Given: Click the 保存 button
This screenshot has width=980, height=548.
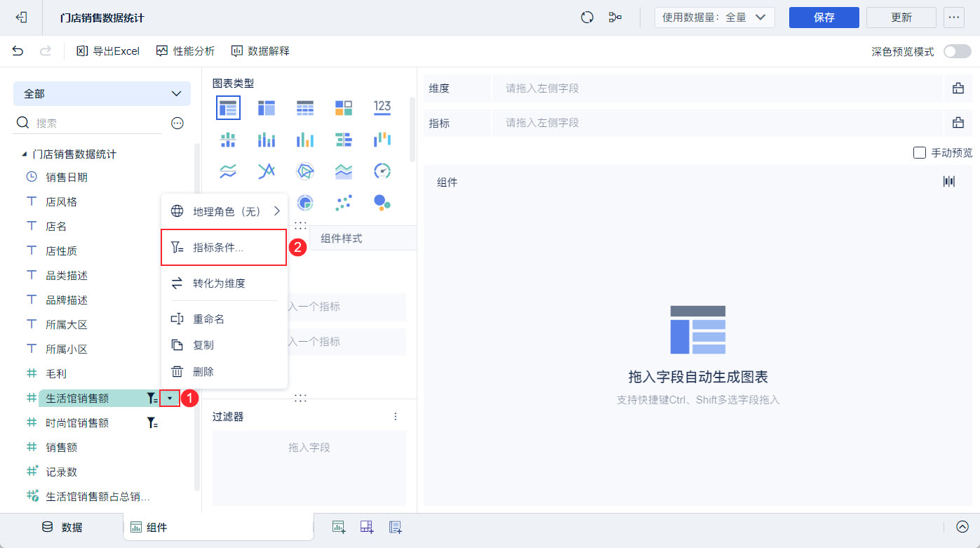Looking at the screenshot, I should coord(824,18).
